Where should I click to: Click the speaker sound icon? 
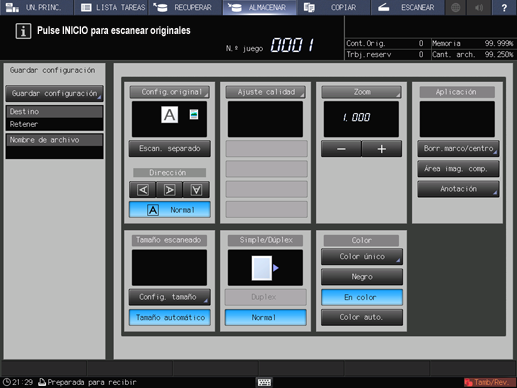point(479,7)
